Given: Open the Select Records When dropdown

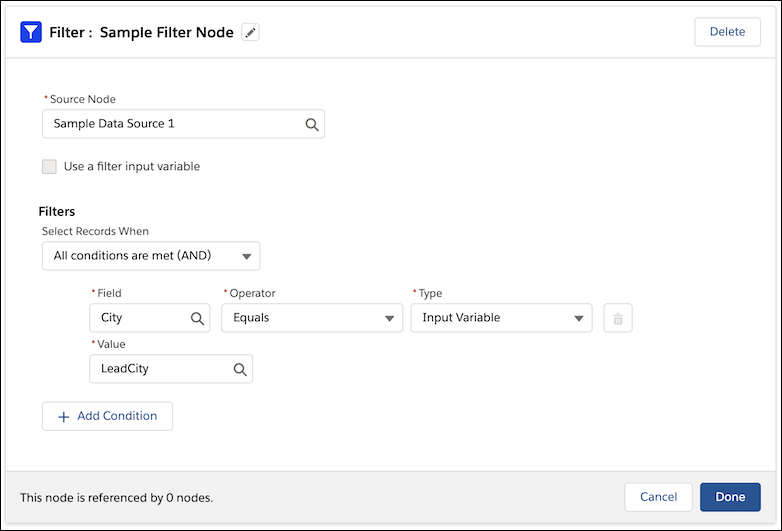Looking at the screenshot, I should [150, 256].
